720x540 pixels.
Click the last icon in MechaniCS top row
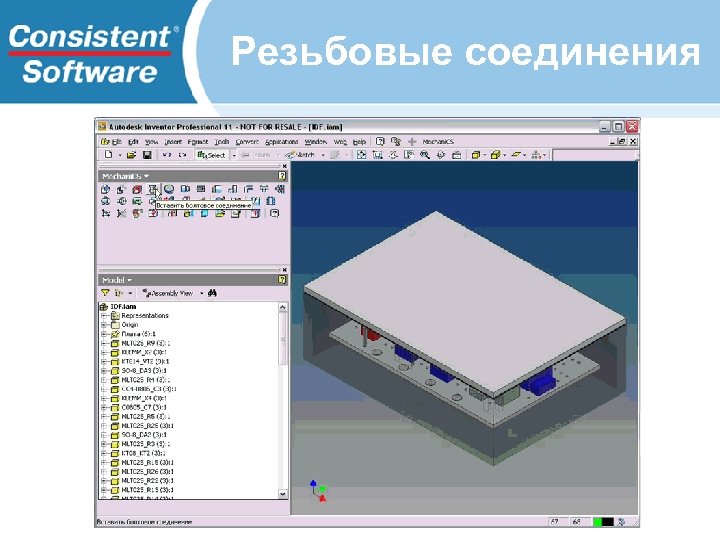click(x=280, y=189)
